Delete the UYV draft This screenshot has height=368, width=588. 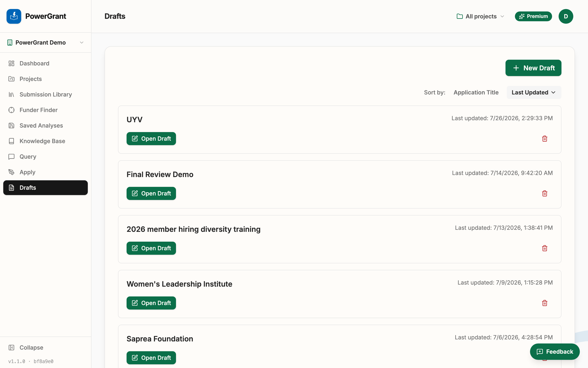point(545,139)
